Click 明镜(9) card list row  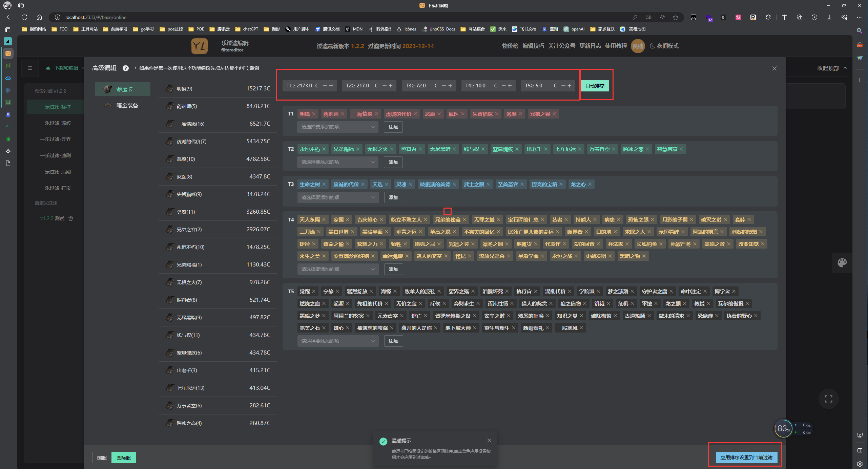pyautogui.click(x=218, y=89)
